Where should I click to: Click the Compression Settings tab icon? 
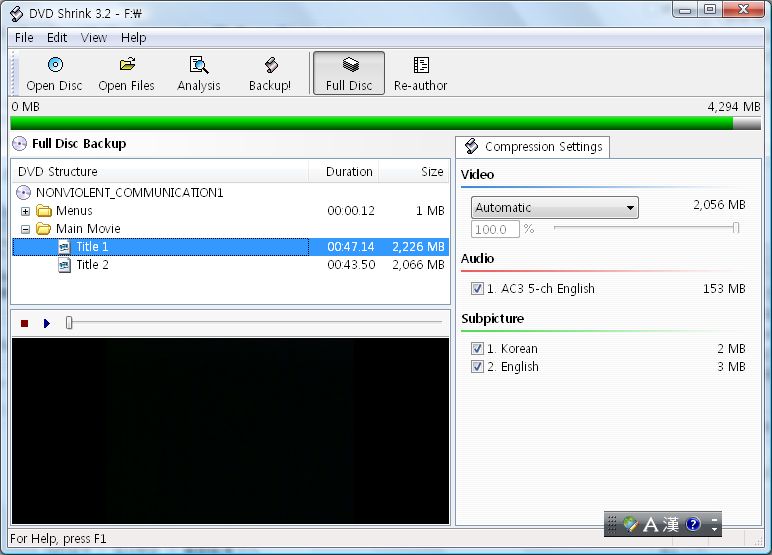[472, 146]
